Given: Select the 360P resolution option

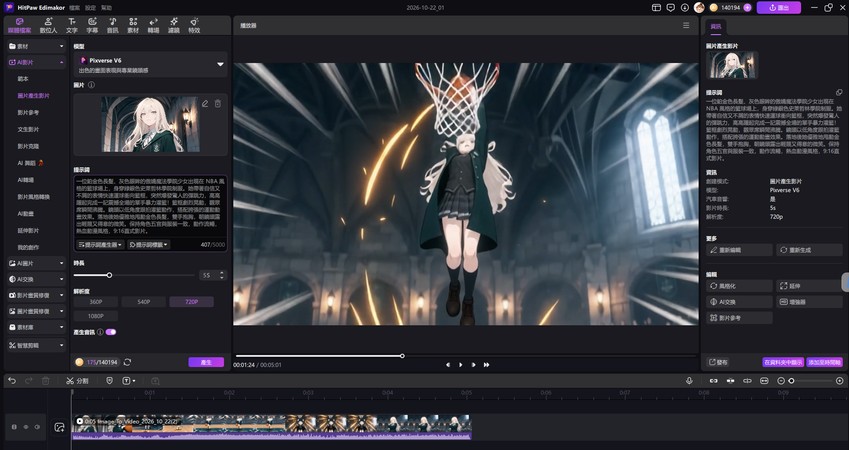Looking at the screenshot, I should click(x=96, y=302).
